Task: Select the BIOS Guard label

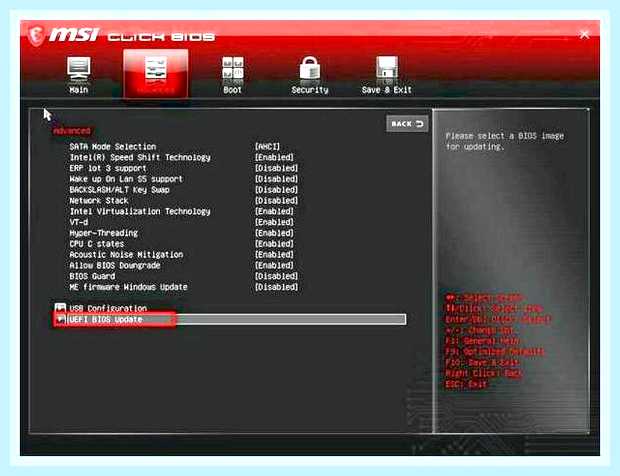Action: pyautogui.click(x=92, y=276)
